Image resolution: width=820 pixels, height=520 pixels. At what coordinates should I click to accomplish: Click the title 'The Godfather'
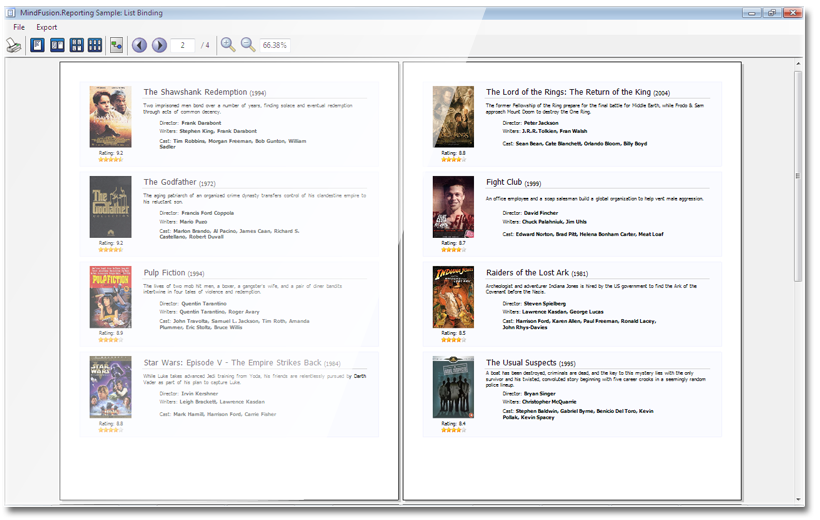tap(170, 182)
